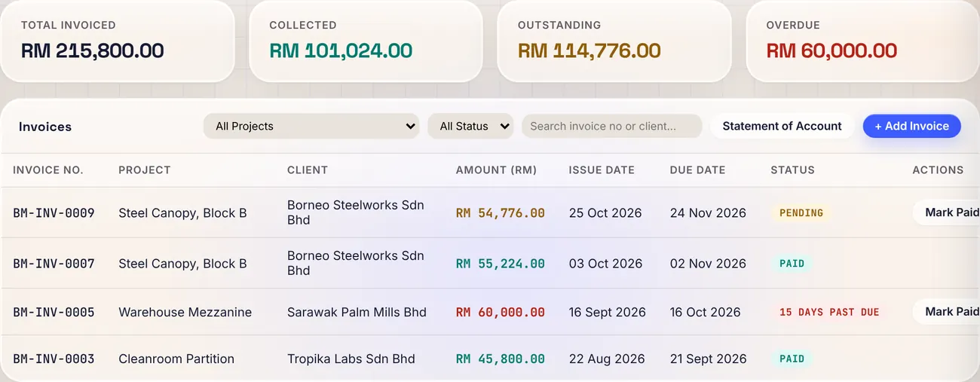Click the RM 60,000.00 amount in the table
Image resolution: width=980 pixels, height=382 pixels.
(x=501, y=312)
